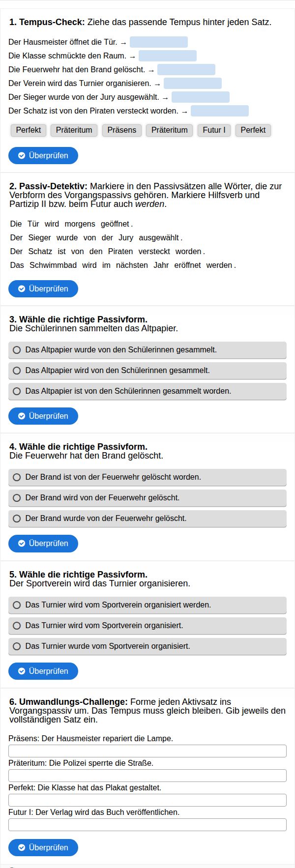Choose 'Das Turnier wurde vom Sportverein organisiert'
The image size is (295, 868).
point(147,646)
